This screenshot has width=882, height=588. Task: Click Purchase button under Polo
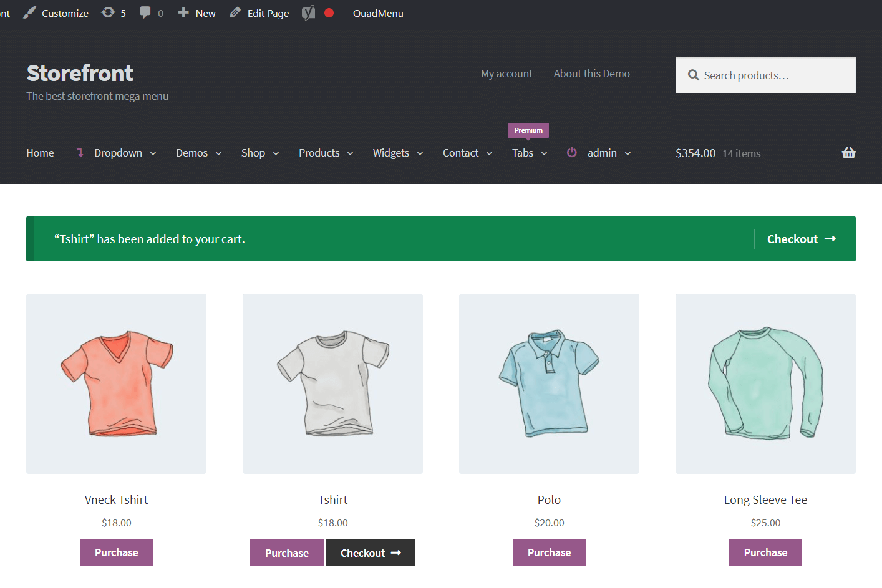pyautogui.click(x=549, y=552)
